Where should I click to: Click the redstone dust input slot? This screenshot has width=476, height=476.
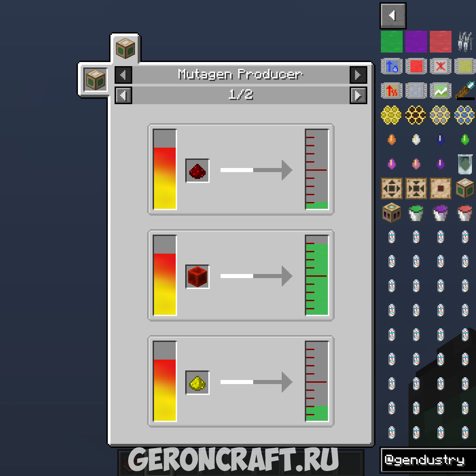pos(197,170)
